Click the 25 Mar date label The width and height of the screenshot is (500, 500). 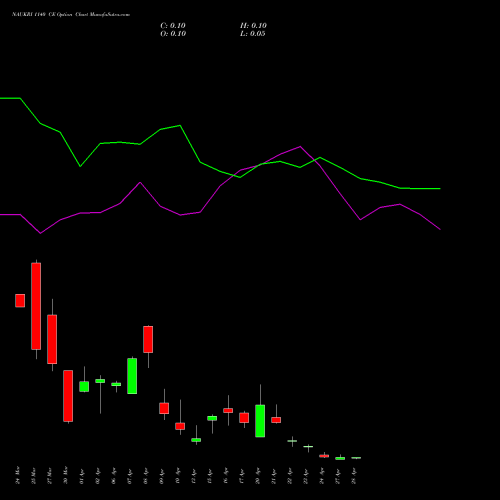click(34, 475)
